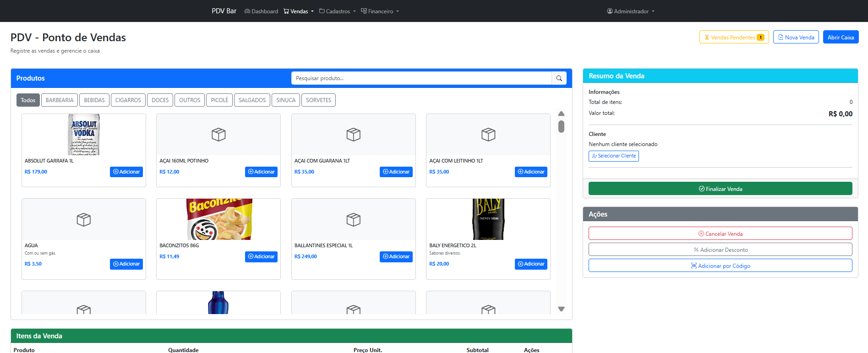Expand the Administrador user menu
The image size is (868, 353).
pyautogui.click(x=631, y=11)
